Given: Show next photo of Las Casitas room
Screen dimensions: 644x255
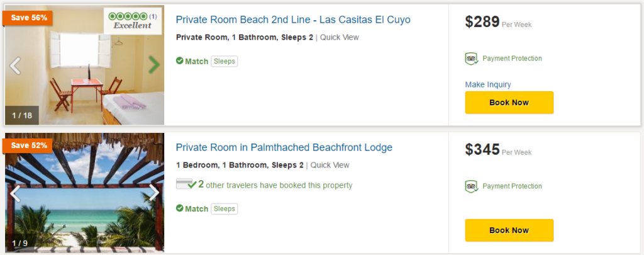Looking at the screenshot, I should tap(153, 64).
